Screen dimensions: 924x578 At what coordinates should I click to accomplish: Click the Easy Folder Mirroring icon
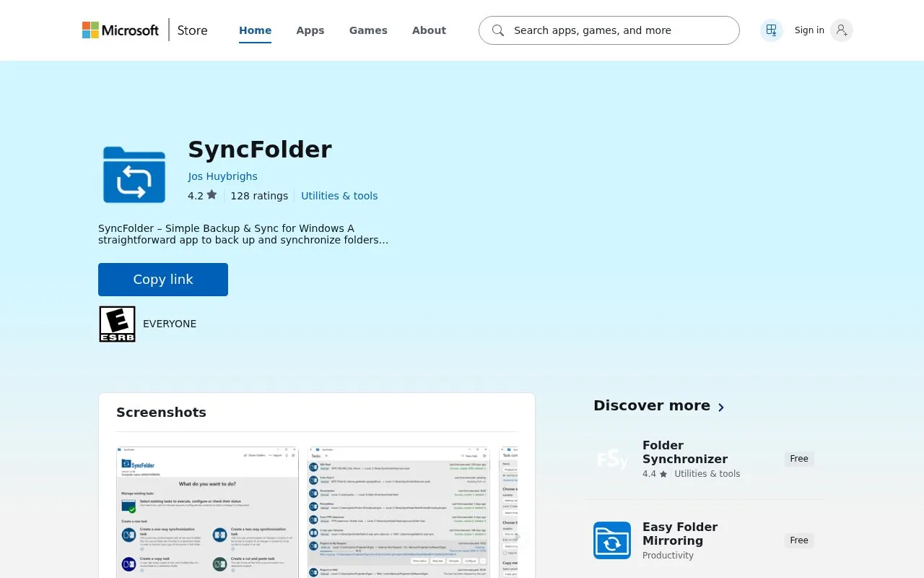tap(612, 540)
